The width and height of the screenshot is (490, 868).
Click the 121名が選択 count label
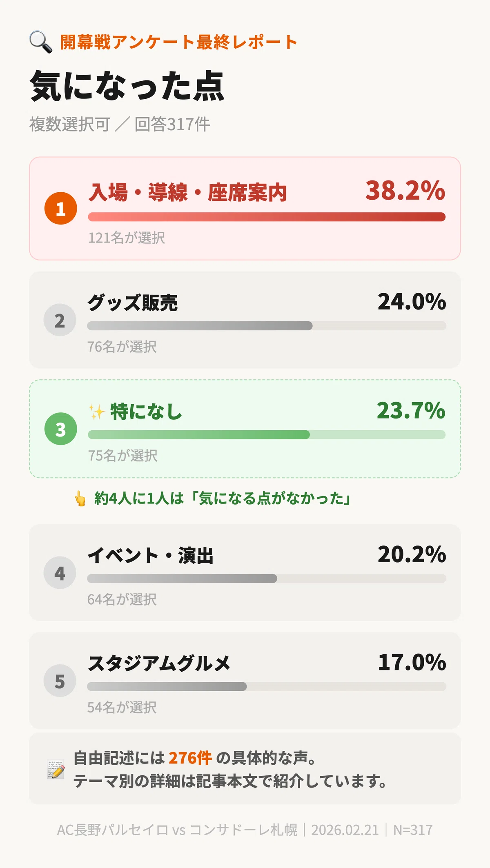click(127, 238)
